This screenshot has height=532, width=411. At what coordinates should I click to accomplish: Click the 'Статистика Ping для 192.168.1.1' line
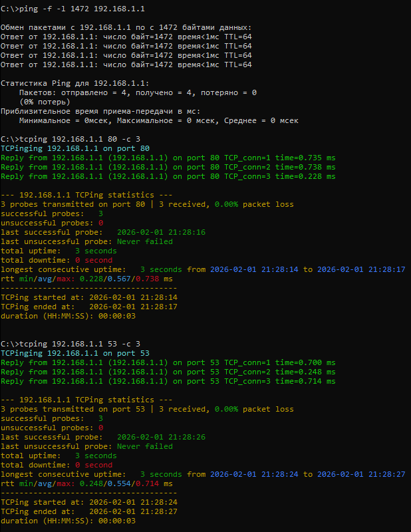tap(74, 83)
